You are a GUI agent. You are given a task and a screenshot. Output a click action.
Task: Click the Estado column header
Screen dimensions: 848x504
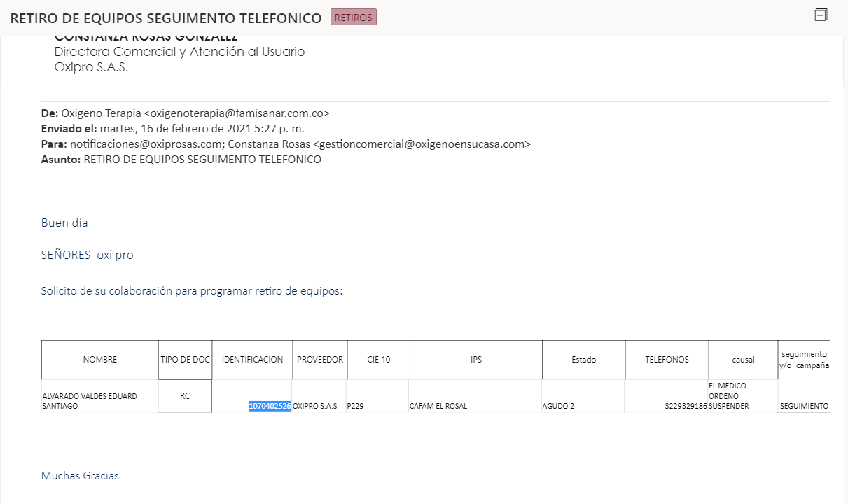coord(583,360)
